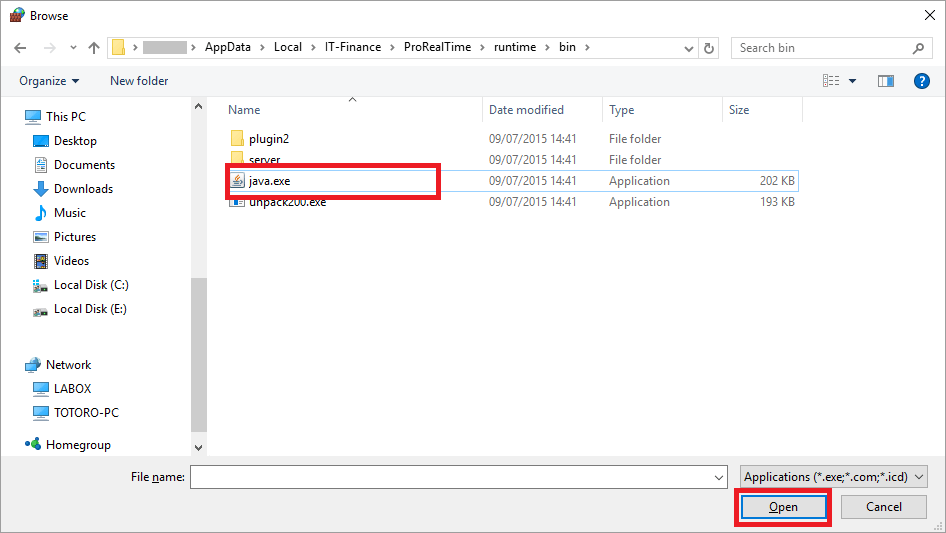Click the Downloads arrow icon
Screen dimensions: 946x533
click(40, 189)
